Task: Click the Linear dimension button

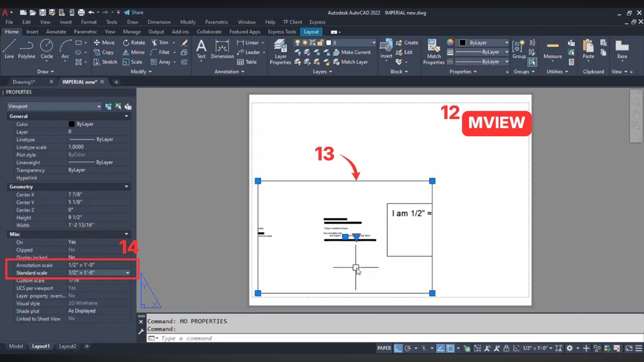Action: 247,42
